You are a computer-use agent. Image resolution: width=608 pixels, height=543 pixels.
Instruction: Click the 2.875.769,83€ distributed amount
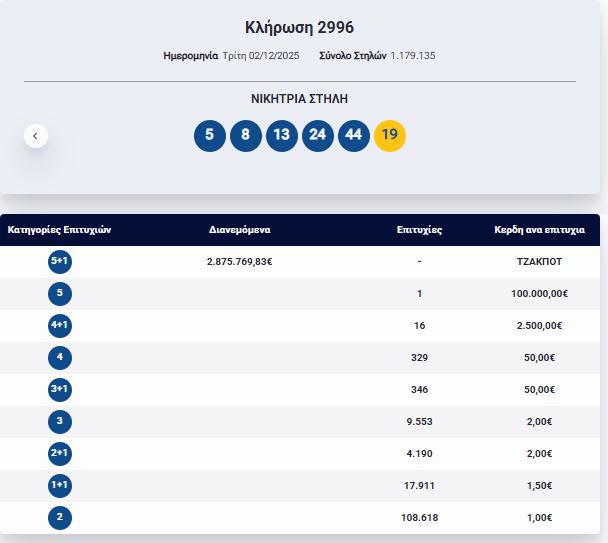click(239, 261)
